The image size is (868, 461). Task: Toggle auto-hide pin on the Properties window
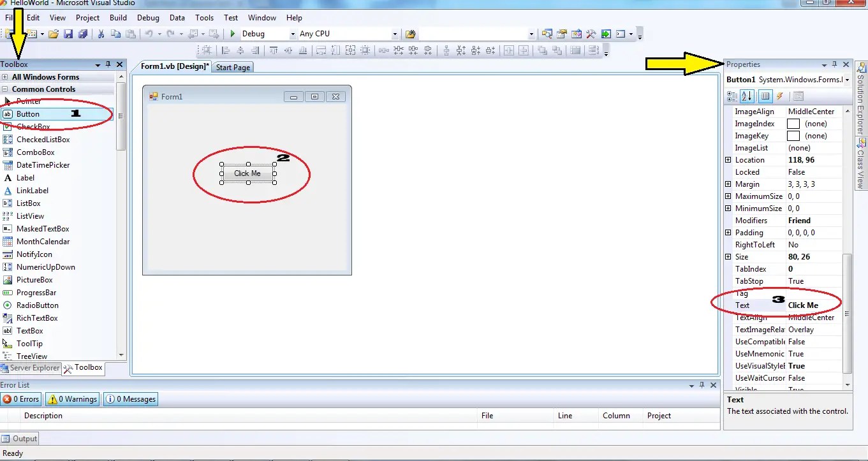pyautogui.click(x=834, y=64)
